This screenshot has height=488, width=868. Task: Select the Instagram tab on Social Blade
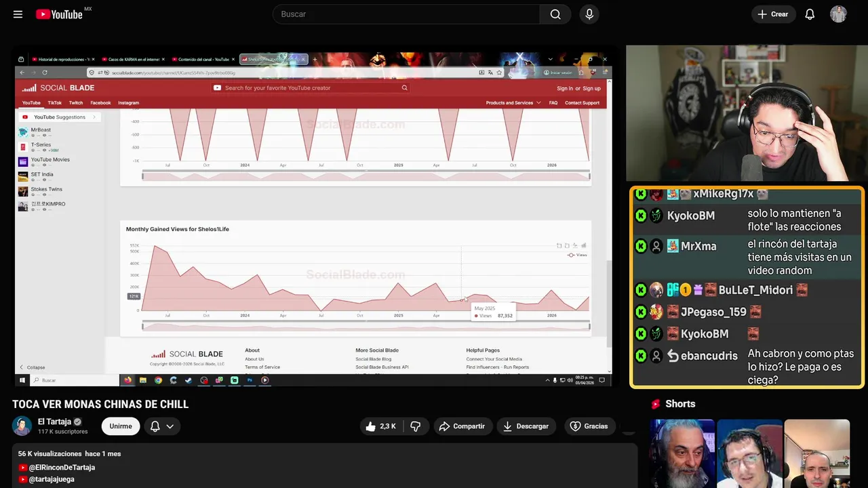point(129,103)
